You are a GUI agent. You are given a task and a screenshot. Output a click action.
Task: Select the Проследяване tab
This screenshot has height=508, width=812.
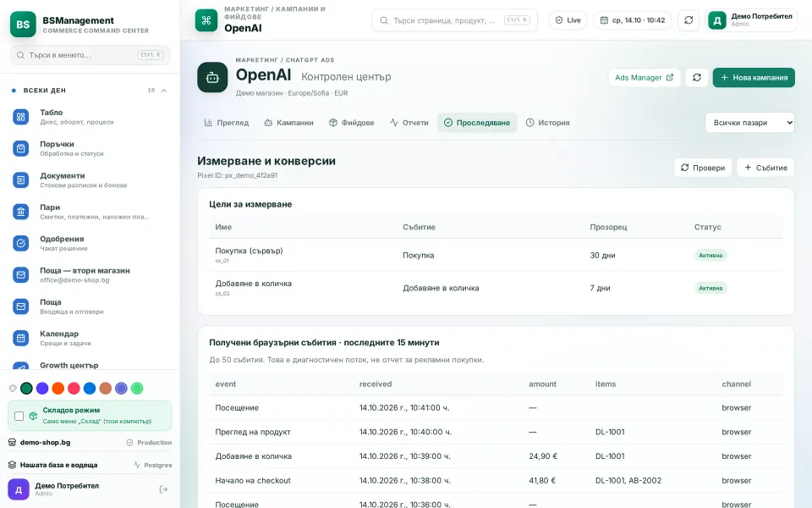(x=477, y=123)
